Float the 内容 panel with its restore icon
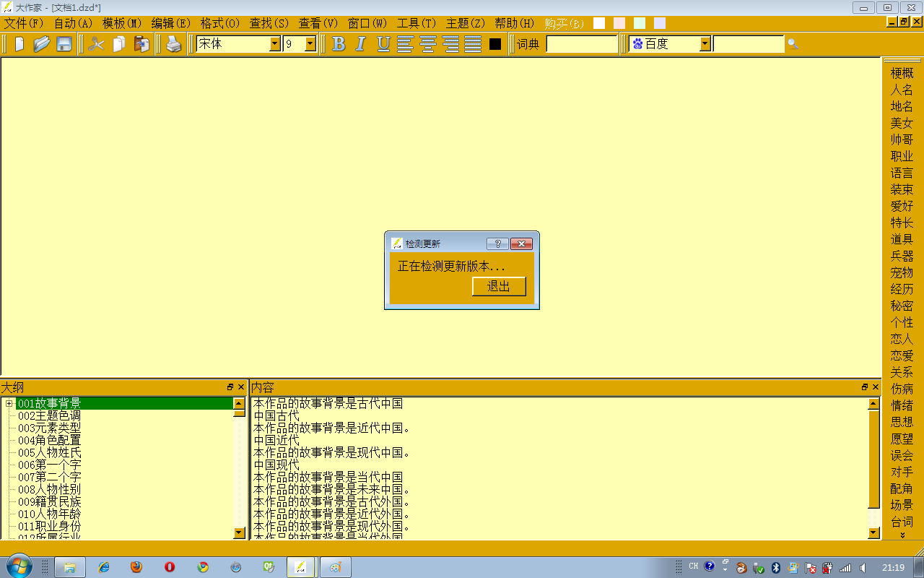The height and width of the screenshot is (578, 924). coord(865,387)
